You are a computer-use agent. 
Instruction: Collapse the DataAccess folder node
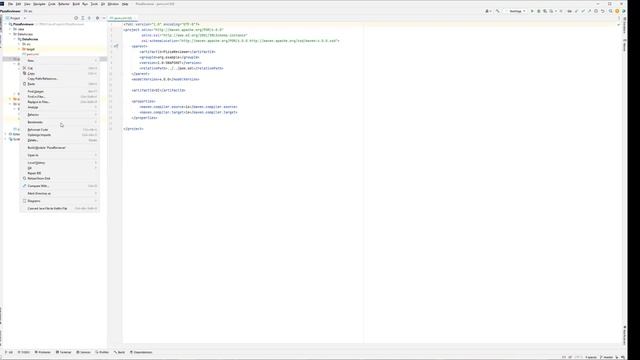[x=10, y=34]
